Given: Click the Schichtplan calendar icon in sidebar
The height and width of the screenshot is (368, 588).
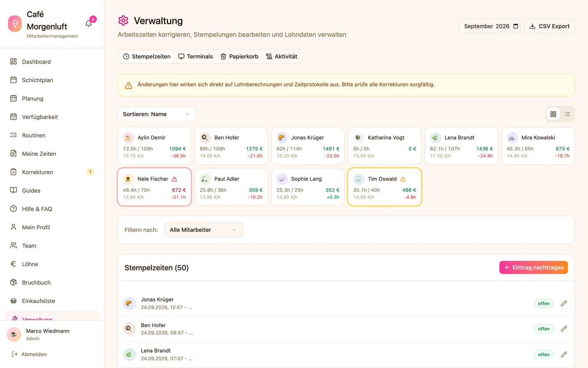Looking at the screenshot, I should pos(14,80).
